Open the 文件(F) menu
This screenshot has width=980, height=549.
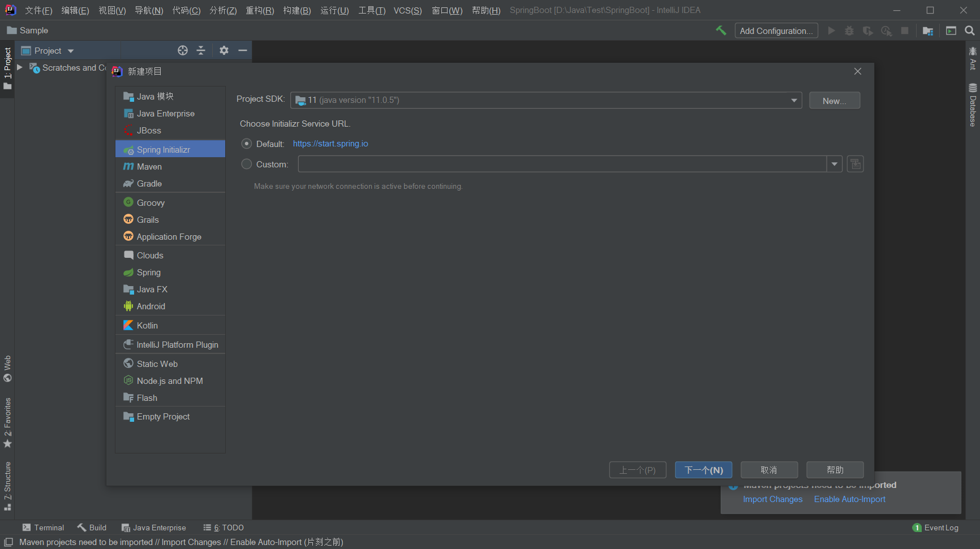click(38, 10)
